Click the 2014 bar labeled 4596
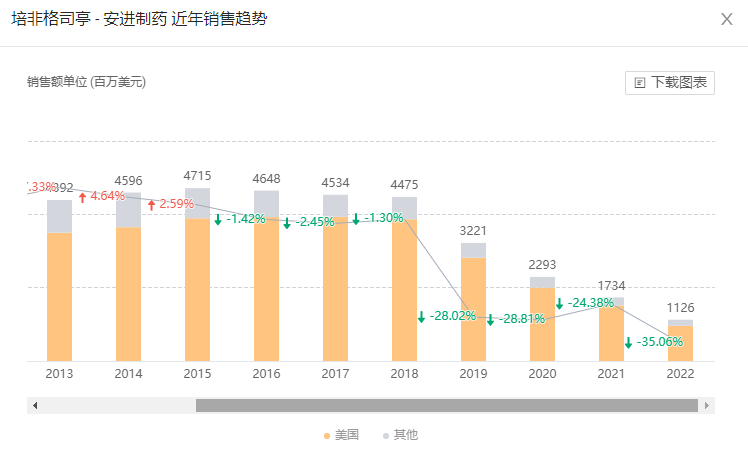This screenshot has width=748, height=451. click(x=128, y=277)
